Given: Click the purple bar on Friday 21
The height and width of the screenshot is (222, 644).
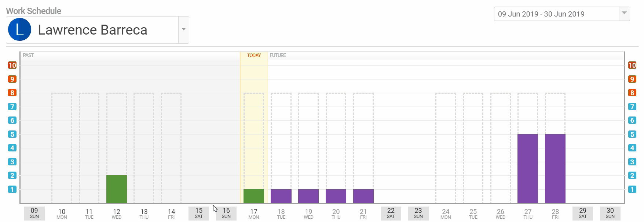Looking at the screenshot, I should 363,196.
